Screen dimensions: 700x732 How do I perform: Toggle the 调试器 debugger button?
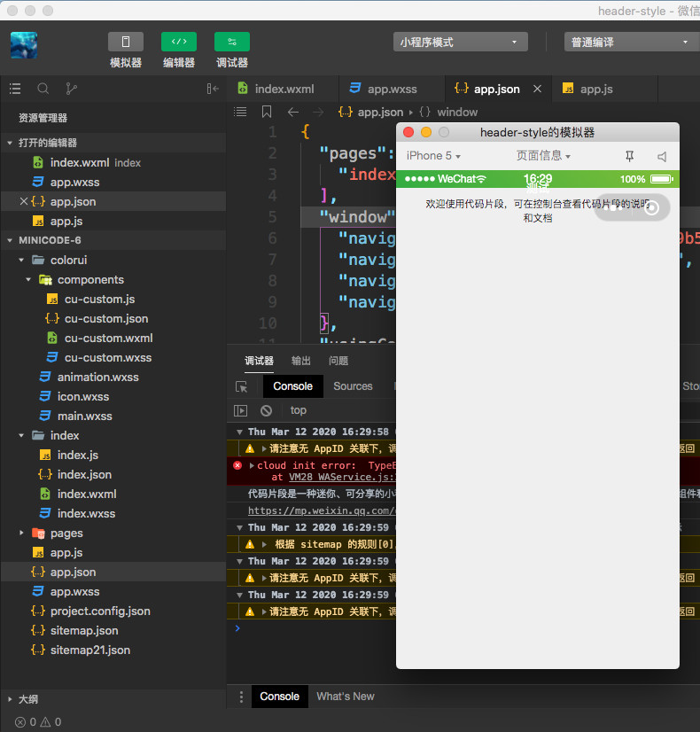(232, 42)
